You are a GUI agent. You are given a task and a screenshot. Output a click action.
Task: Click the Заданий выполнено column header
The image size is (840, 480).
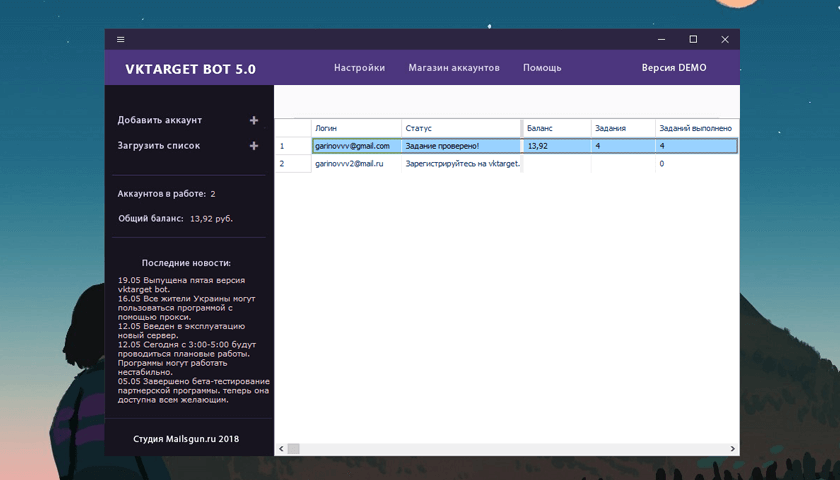point(696,128)
